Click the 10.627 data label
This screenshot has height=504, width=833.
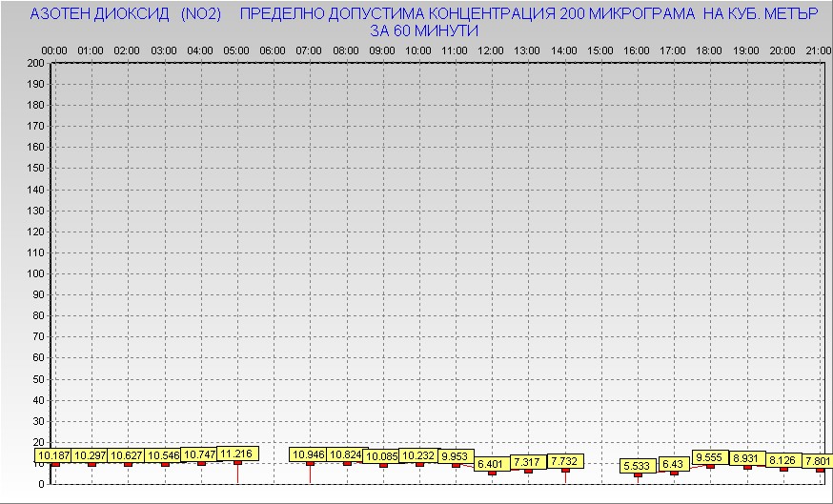coord(128,456)
